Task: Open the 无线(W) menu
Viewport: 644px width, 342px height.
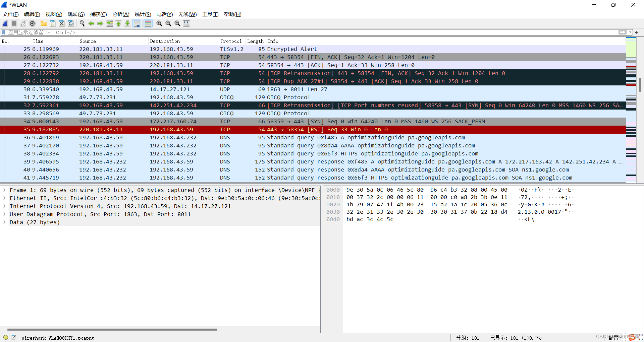Action: pyautogui.click(x=187, y=14)
